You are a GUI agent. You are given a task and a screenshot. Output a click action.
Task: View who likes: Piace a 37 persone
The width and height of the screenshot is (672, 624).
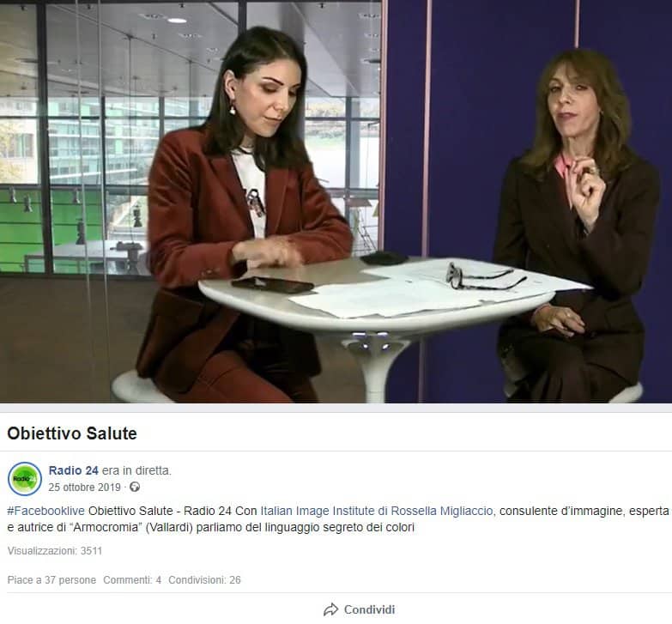51,580
